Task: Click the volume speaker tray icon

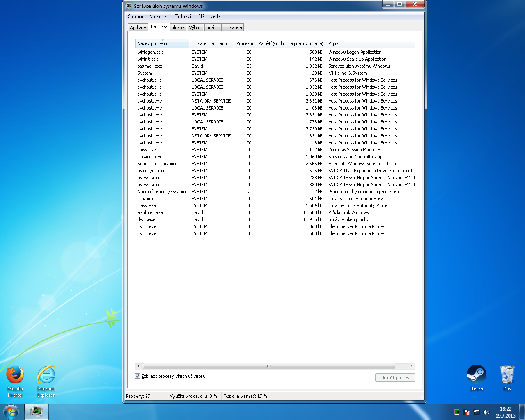Action: (x=486, y=412)
